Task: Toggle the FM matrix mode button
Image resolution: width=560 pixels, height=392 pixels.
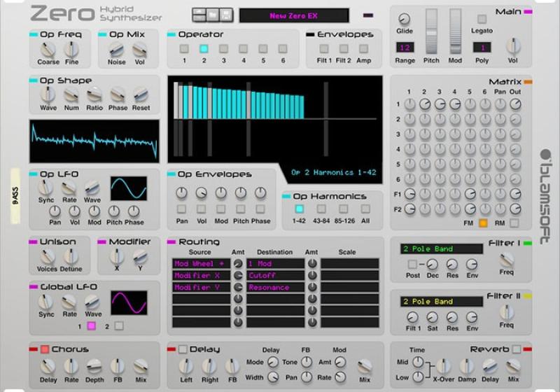Action: [x=483, y=223]
